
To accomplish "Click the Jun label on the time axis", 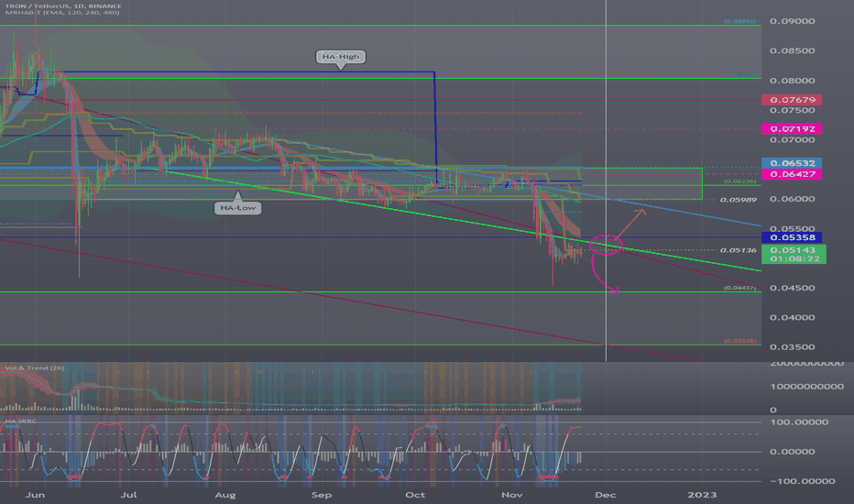I will tap(35, 495).
